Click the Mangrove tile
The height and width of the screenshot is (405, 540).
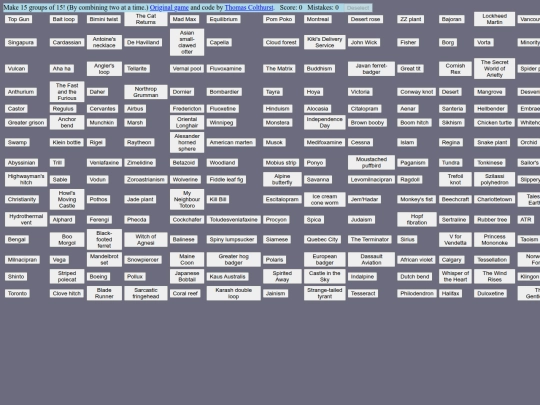(x=490, y=92)
